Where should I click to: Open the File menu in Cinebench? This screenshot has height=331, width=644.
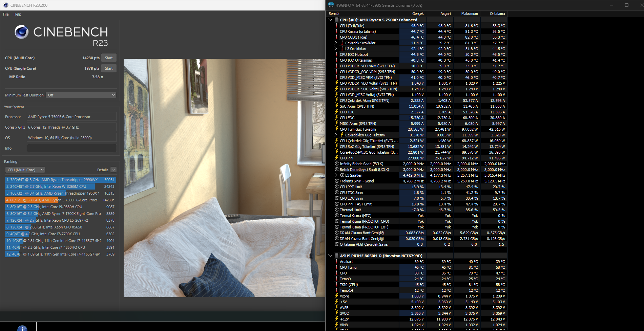coord(6,14)
